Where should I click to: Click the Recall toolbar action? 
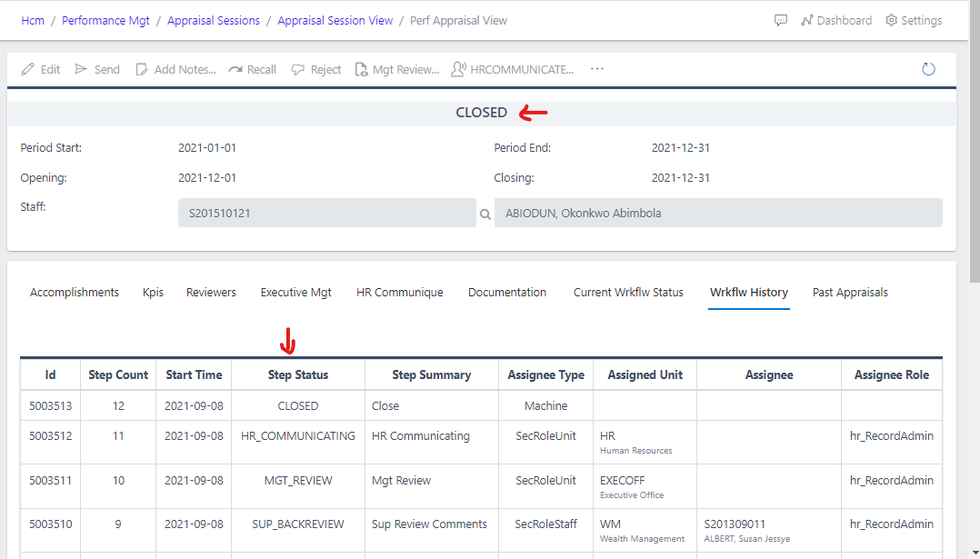[252, 69]
